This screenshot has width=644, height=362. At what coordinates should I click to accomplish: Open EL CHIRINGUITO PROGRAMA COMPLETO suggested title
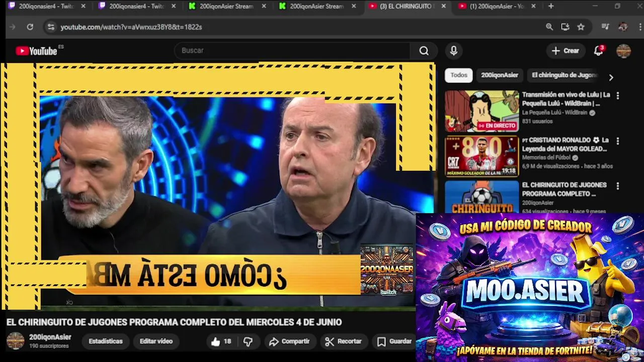pos(564,190)
